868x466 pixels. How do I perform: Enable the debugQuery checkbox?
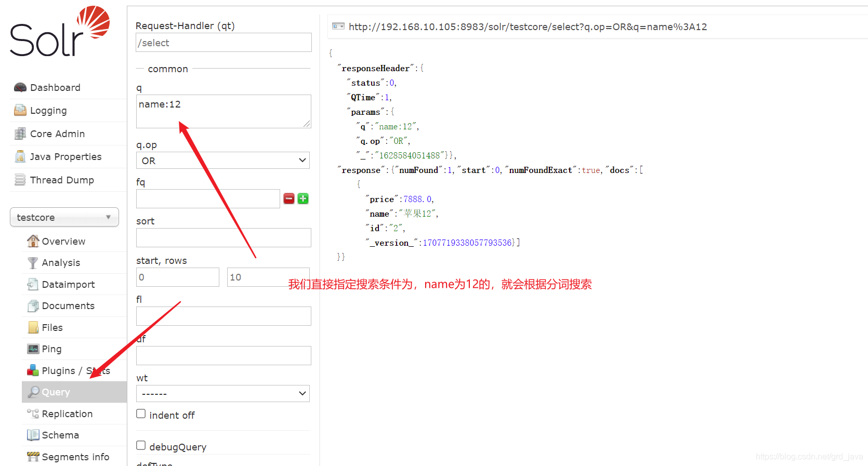point(141,446)
